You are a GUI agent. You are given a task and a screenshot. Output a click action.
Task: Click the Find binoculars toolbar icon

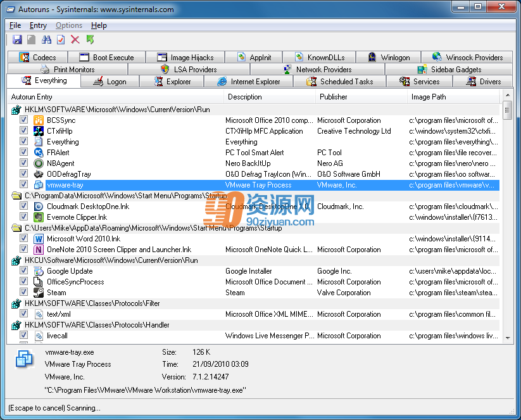pos(46,39)
